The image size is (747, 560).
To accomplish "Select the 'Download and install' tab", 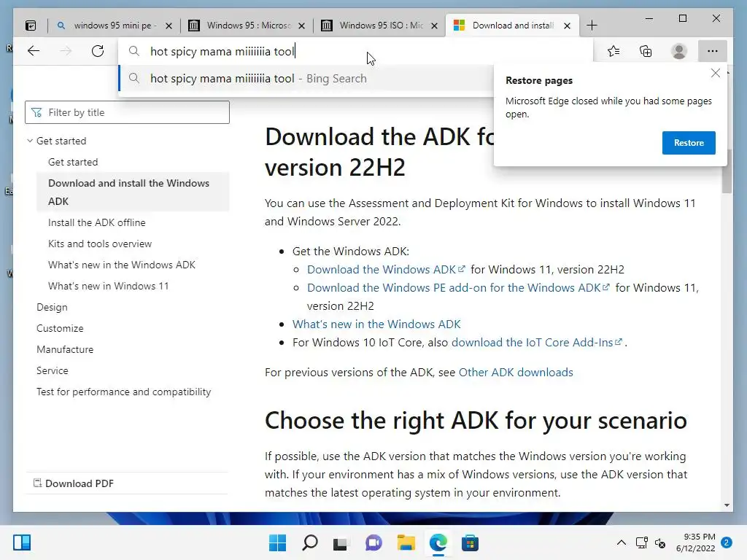I will [x=513, y=26].
